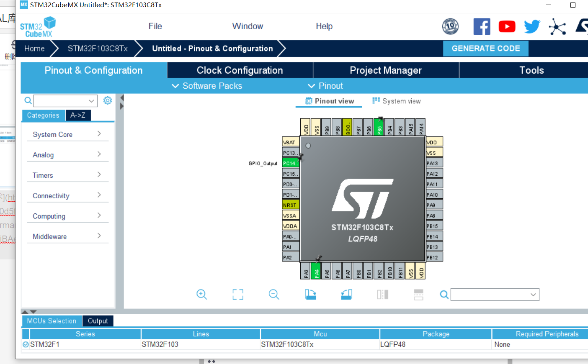This screenshot has width=588, height=364.
Task: Click the VBAT pin
Action: coord(291,142)
